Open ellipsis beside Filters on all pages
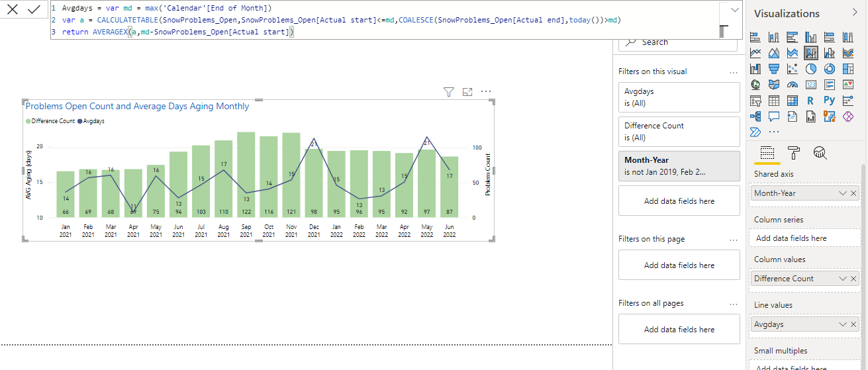The height and width of the screenshot is (370, 868). [733, 303]
